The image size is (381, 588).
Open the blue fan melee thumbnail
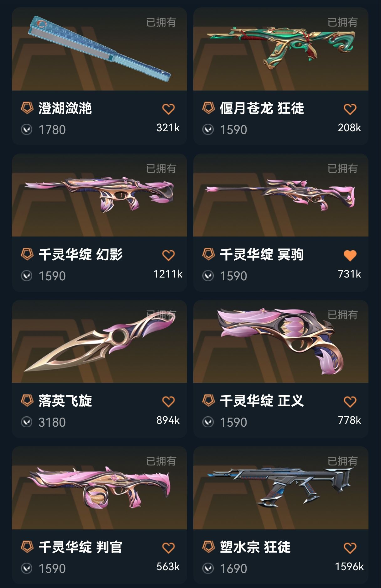click(x=99, y=49)
